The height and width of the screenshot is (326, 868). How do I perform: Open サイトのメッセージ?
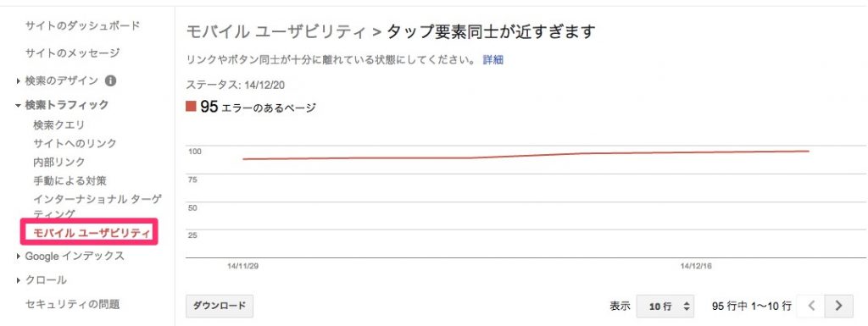(72, 53)
